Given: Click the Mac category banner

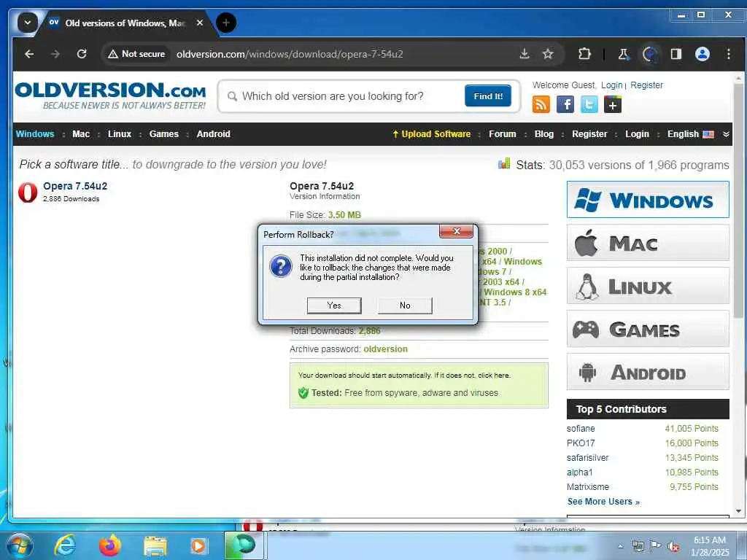Looking at the screenshot, I should 648,243.
